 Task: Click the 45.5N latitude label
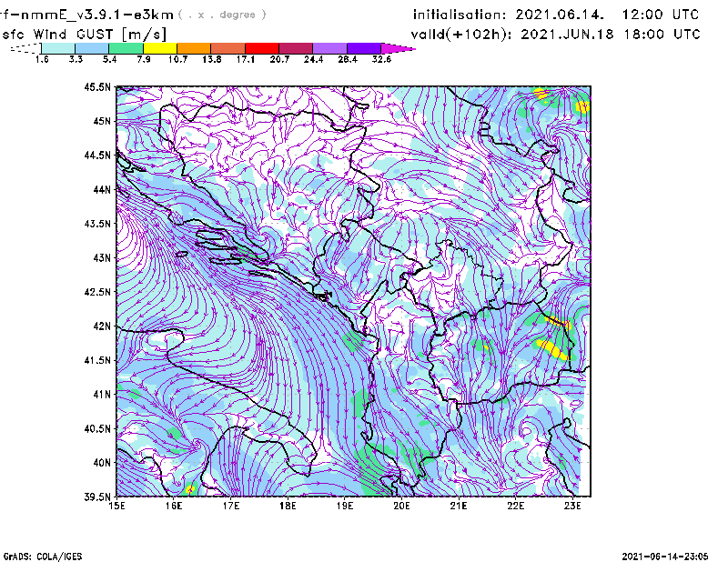pos(97,86)
